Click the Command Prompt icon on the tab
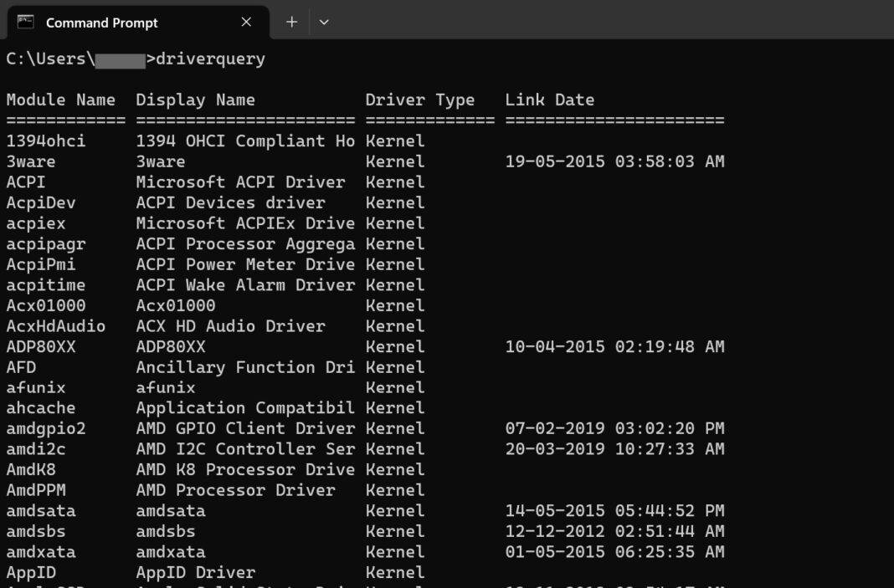This screenshot has width=894, height=588. (25, 23)
